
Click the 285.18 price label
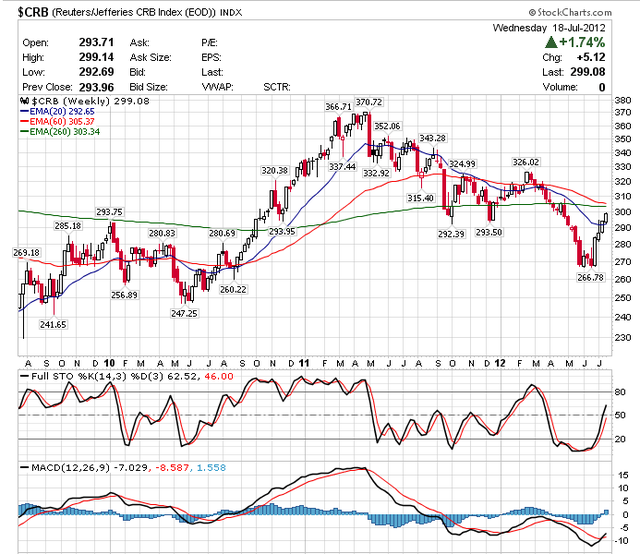click(x=68, y=226)
